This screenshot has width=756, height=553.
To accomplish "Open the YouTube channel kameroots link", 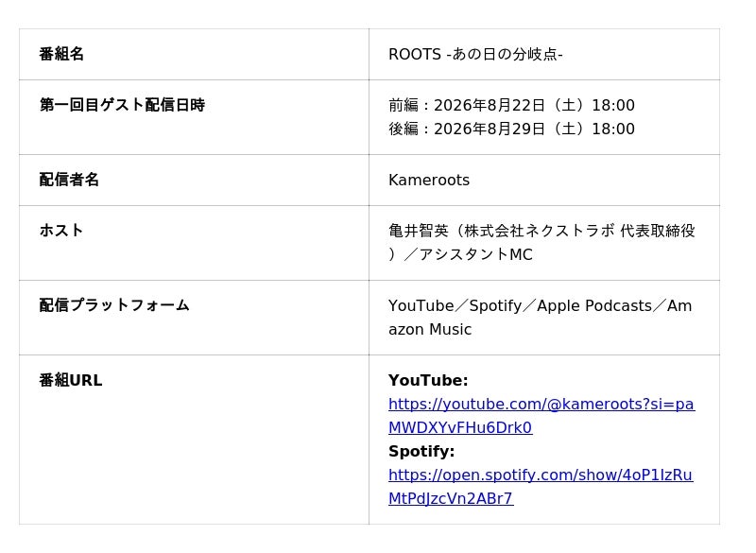I will (x=541, y=404).
